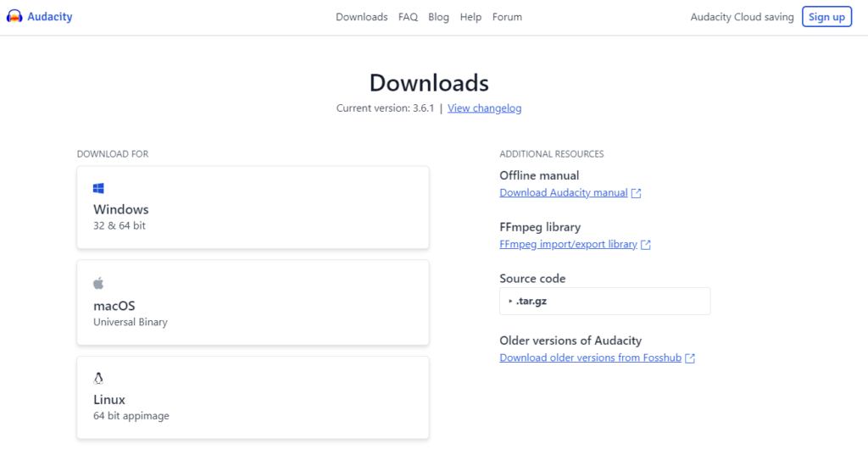Open the View changelog link

[x=484, y=108]
